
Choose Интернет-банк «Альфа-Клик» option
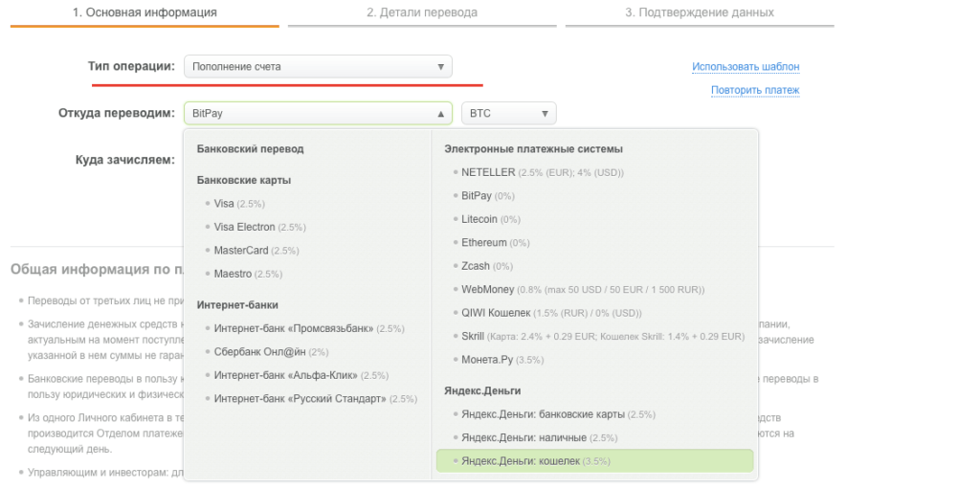coord(287,375)
